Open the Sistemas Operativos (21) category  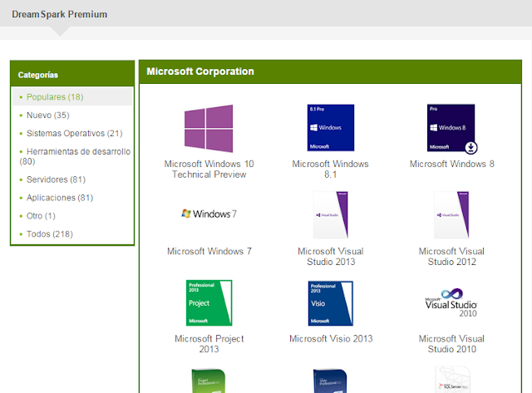pos(74,133)
